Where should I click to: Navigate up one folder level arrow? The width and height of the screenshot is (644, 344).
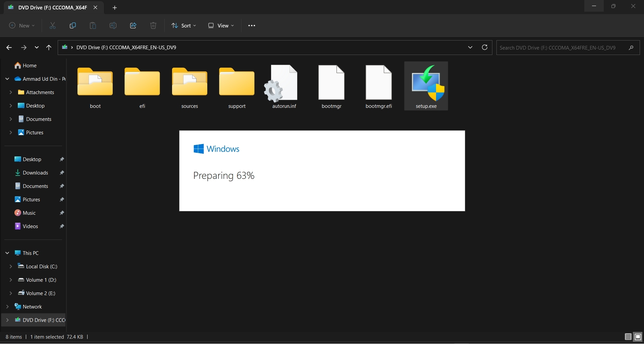pos(49,48)
